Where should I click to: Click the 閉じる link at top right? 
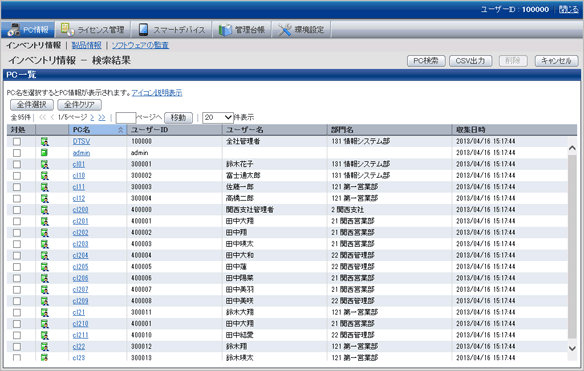point(569,9)
